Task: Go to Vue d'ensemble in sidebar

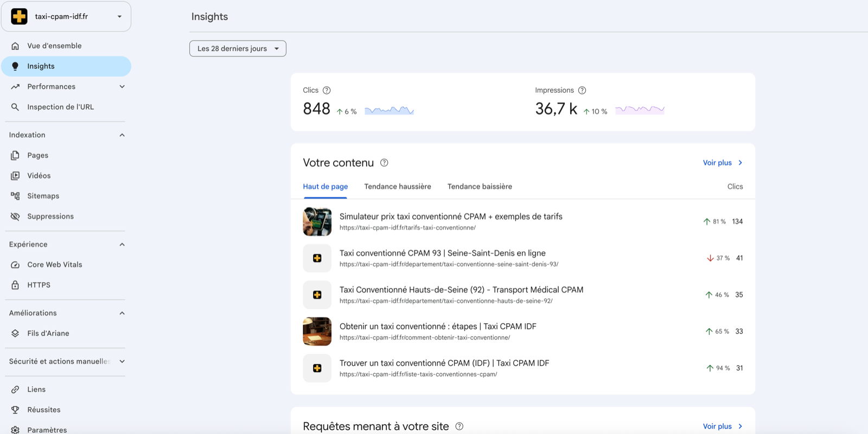Action: (54, 46)
